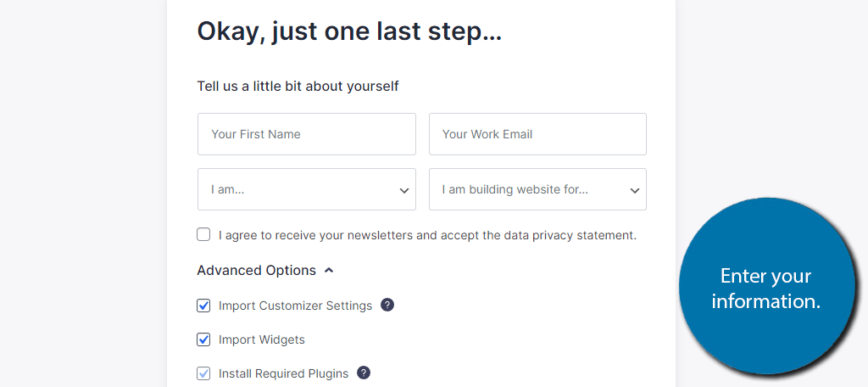Click the chevron arrow in the 'I am...' dropdown

[x=404, y=191]
